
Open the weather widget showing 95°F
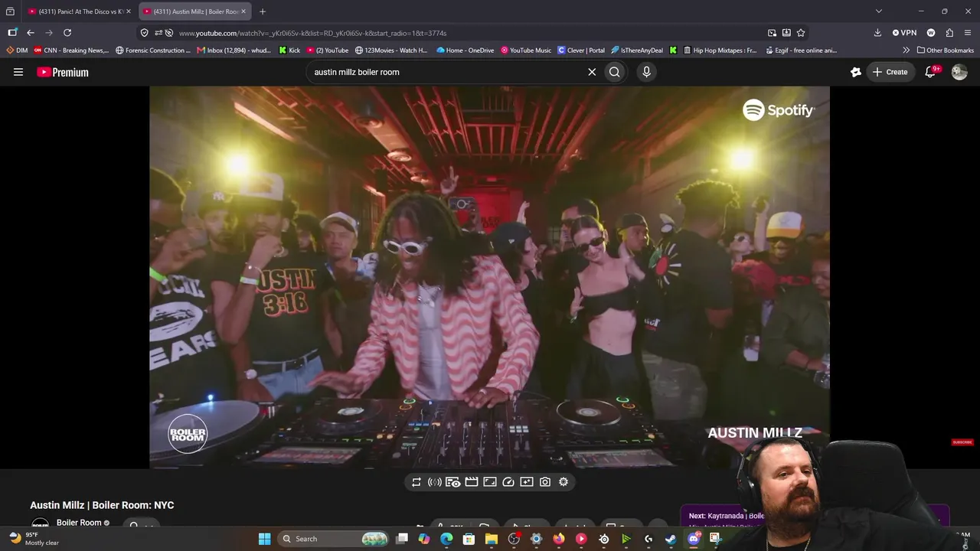click(x=34, y=539)
